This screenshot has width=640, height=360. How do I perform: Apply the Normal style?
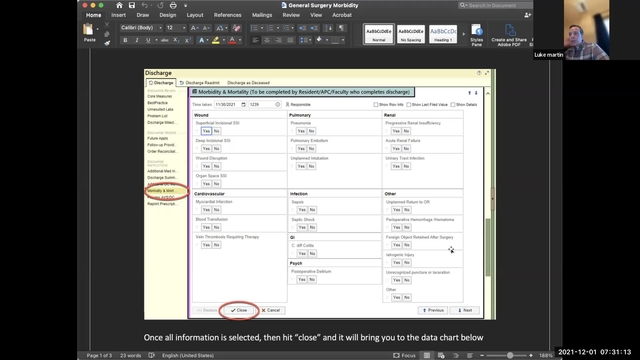click(x=379, y=34)
